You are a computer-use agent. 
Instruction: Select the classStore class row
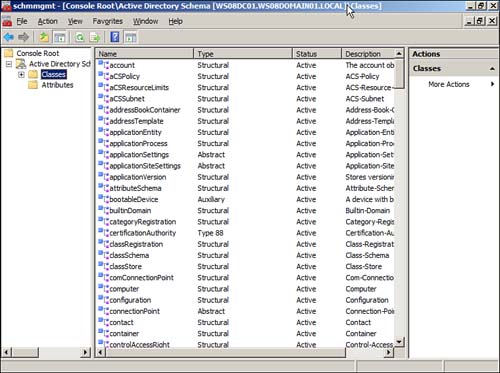click(x=246, y=266)
